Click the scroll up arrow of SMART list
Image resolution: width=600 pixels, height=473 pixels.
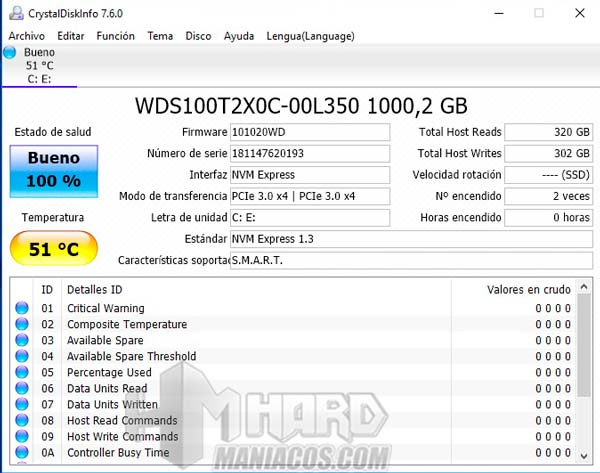point(584,287)
